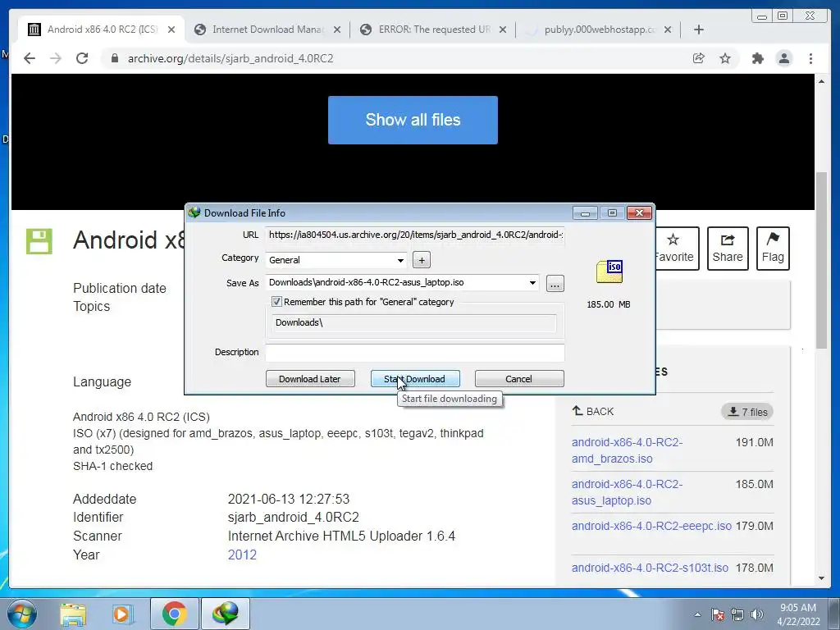Switch to the publyy.000webhostapp tab
This screenshot has height=630, width=840.
pyautogui.click(x=600, y=30)
